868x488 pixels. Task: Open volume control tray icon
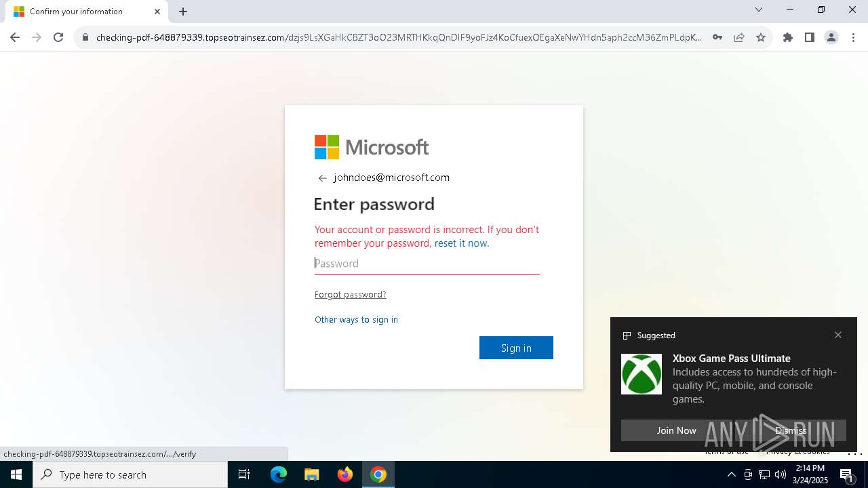pos(781,474)
